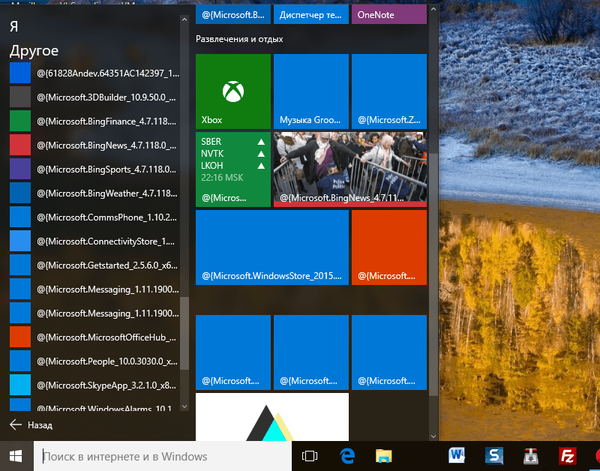The height and width of the screenshot is (471, 600).
Task: Open the stocks tile showing SBER NVTK
Action: tap(233, 169)
